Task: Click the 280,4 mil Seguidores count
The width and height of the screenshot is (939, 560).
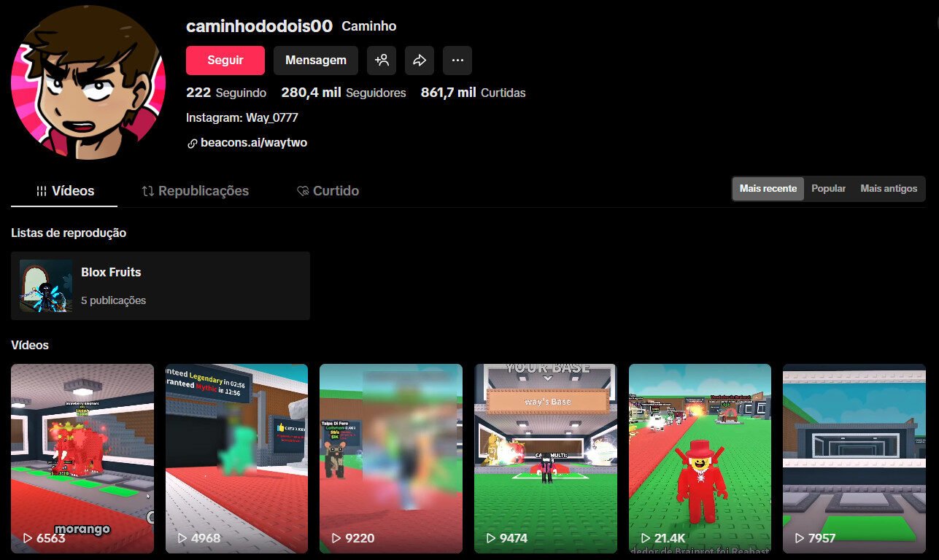Action: [x=343, y=93]
